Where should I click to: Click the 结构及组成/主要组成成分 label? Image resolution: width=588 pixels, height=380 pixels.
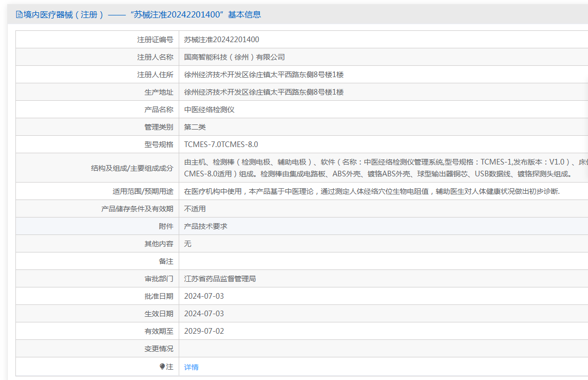(x=132, y=168)
